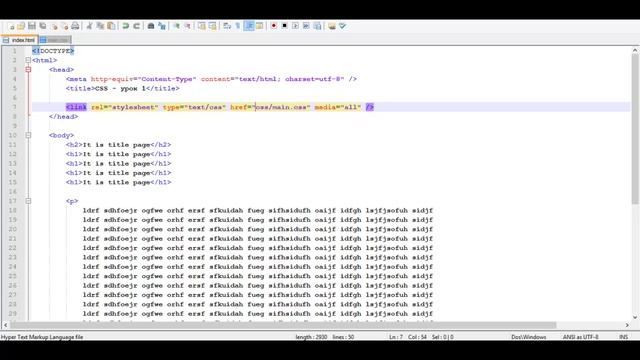
Task: Click the vertical scrollbar thumb
Action: click(635, 129)
